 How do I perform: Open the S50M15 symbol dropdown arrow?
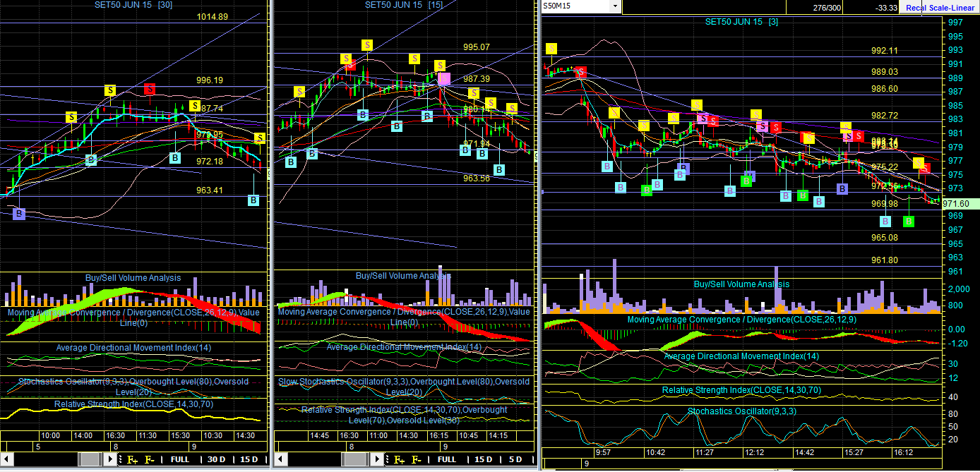coord(615,7)
